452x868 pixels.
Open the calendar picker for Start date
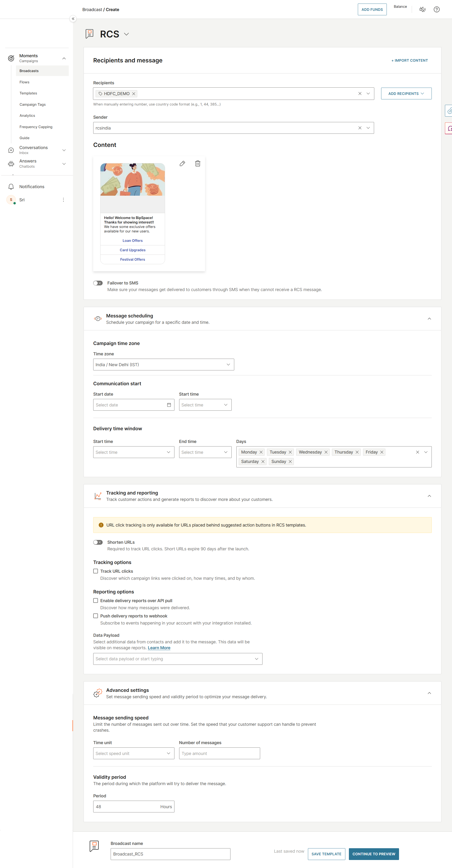point(169,405)
